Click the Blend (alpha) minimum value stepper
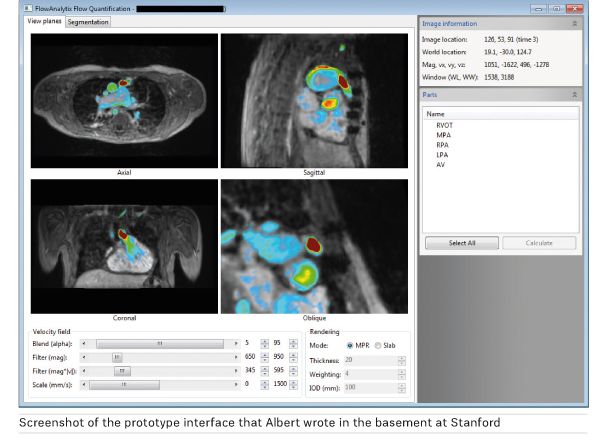Image resolution: width=606 pixels, height=446 pixels. coord(265,342)
